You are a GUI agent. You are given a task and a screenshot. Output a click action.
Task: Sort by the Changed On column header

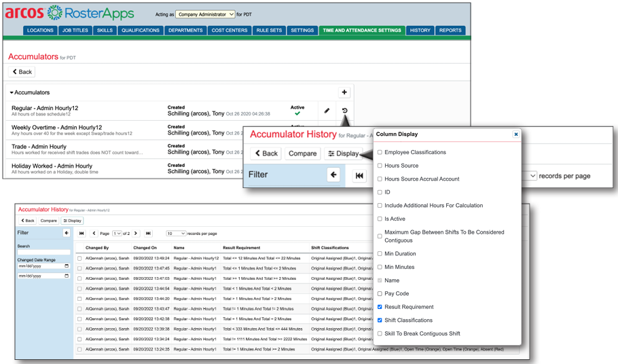click(145, 248)
